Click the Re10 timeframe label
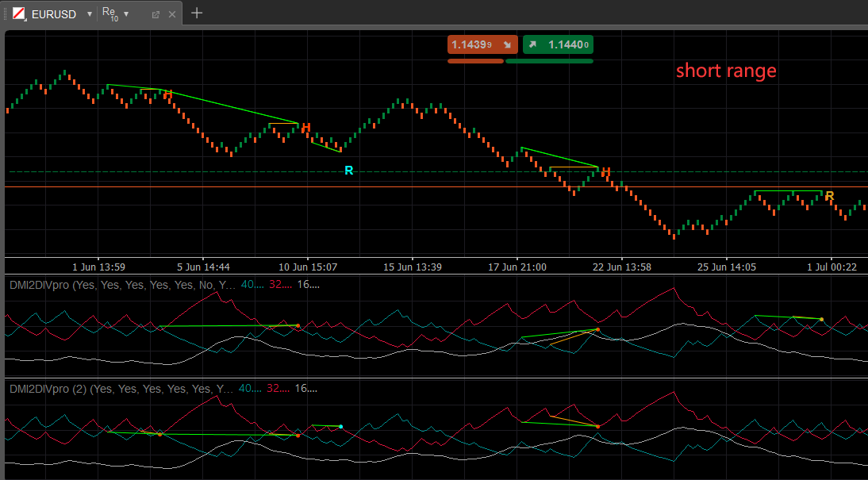 [x=110, y=14]
